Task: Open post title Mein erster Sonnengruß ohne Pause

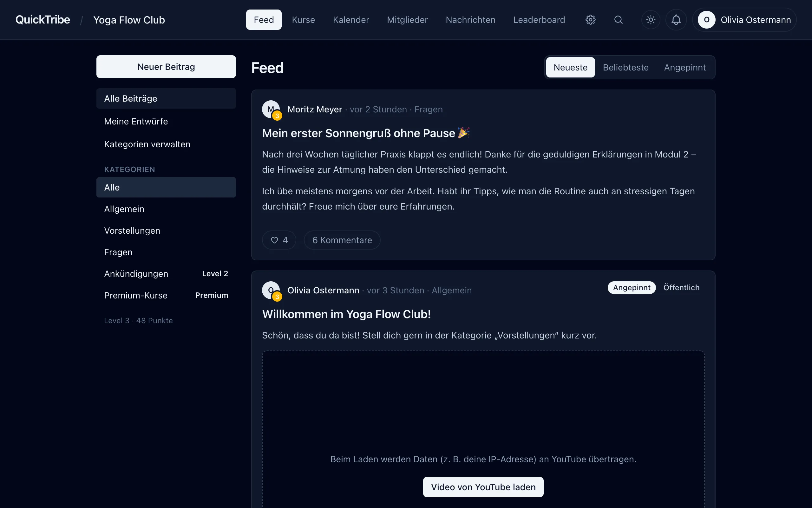Action: pyautogui.click(x=366, y=133)
